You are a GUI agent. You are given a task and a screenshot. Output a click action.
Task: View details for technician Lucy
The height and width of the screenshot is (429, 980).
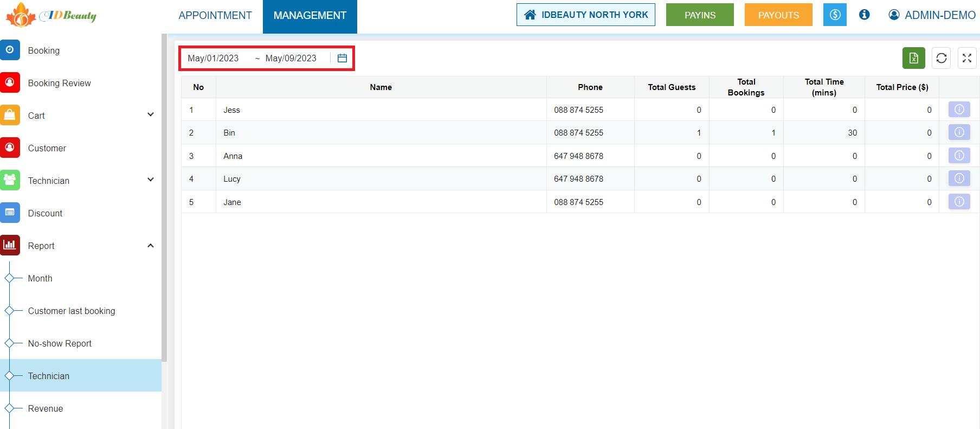(x=959, y=178)
